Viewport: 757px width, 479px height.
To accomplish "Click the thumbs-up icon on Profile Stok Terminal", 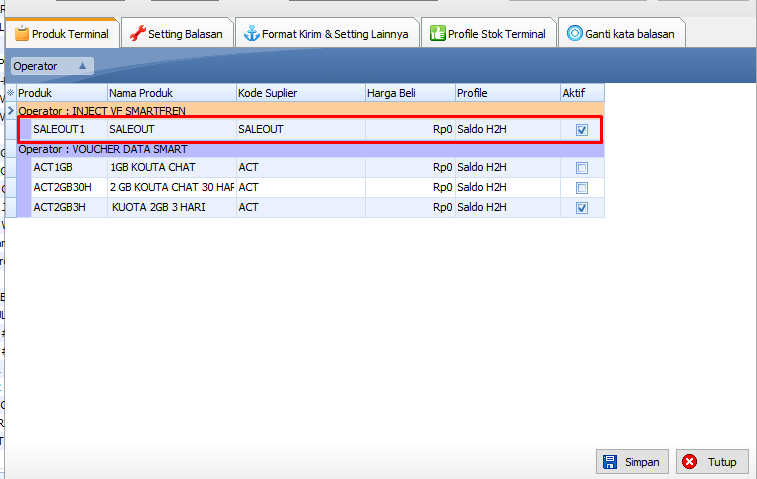I will (x=437, y=33).
